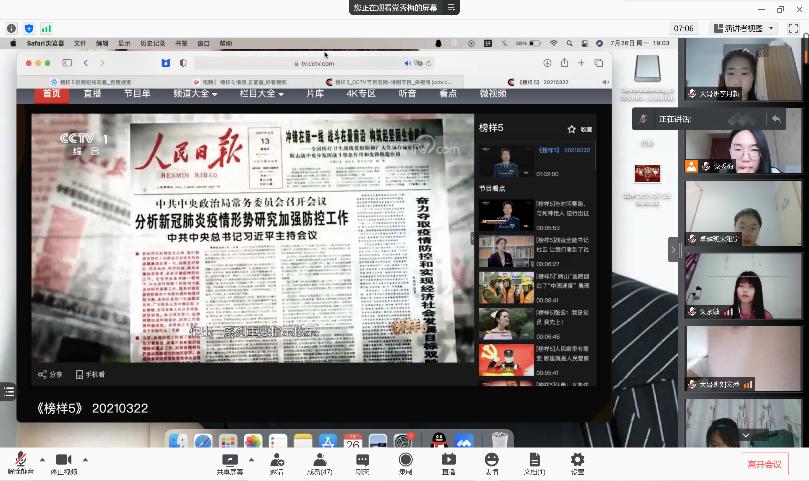The image size is (809, 481).
Task: Open the documents (1) icon
Action: 535,464
